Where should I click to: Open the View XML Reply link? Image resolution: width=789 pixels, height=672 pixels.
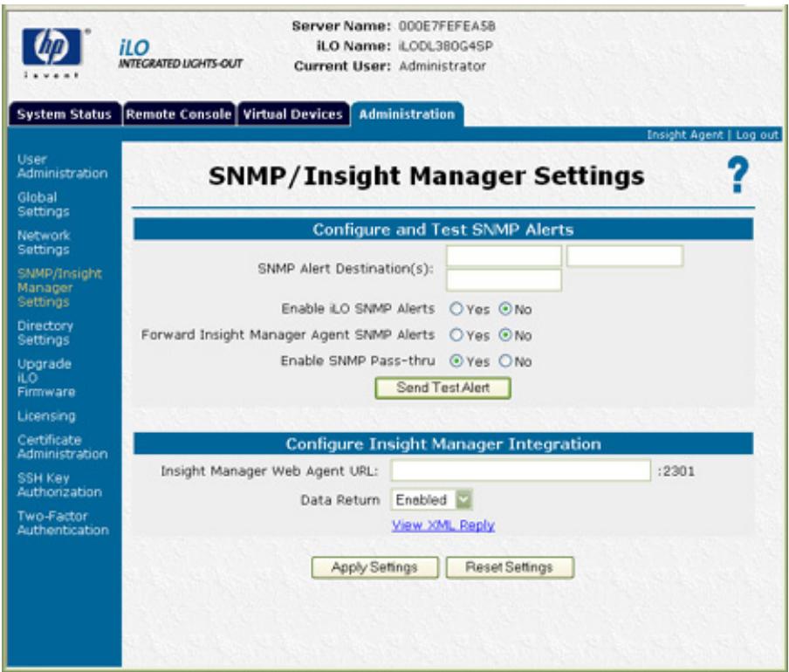443,525
